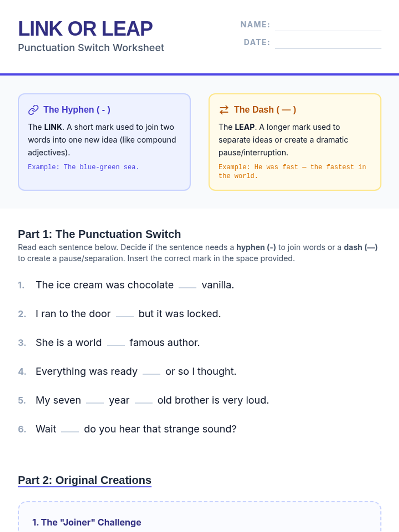Click the LINK OR LEAP title
The image size is (399, 532).
[85, 29]
